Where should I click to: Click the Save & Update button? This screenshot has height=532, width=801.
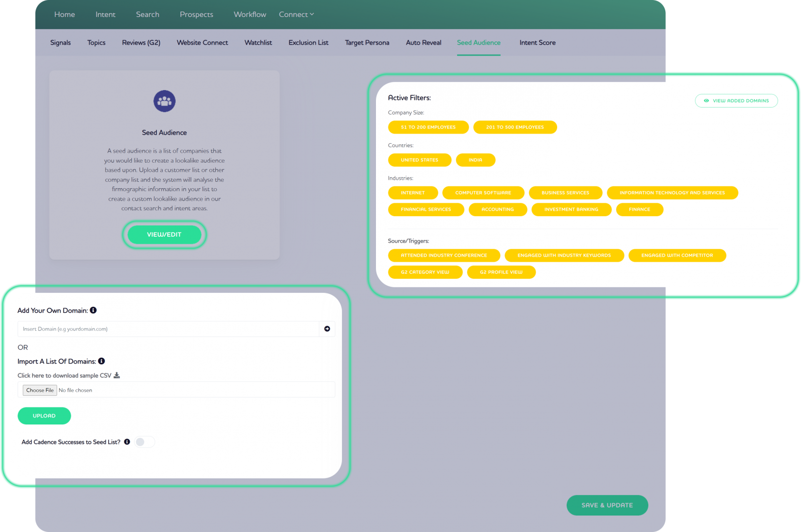607,505
